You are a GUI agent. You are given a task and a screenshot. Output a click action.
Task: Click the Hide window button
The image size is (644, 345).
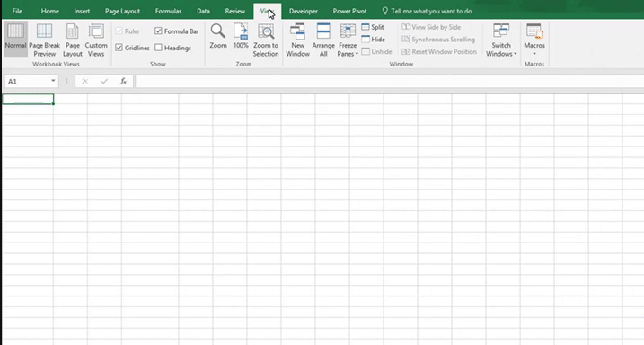pyautogui.click(x=374, y=40)
